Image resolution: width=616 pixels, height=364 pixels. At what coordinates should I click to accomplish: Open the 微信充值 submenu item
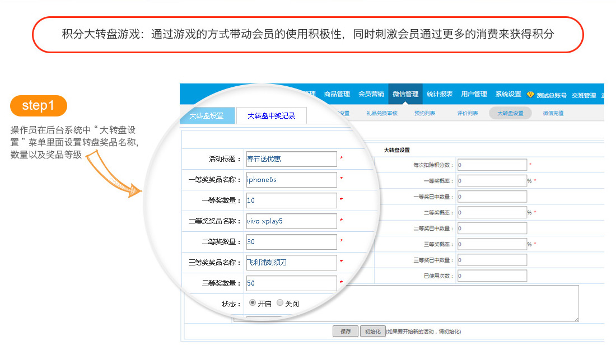pyautogui.click(x=553, y=113)
